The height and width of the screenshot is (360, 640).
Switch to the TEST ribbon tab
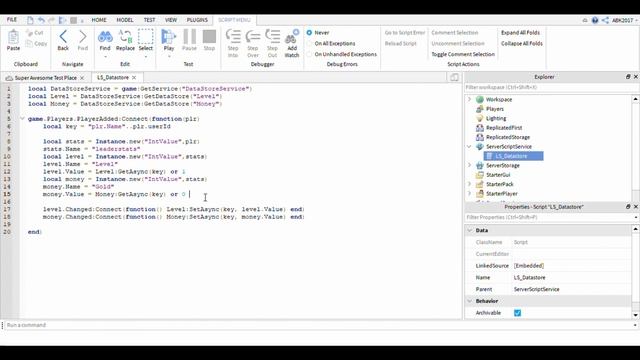pyautogui.click(x=149, y=20)
